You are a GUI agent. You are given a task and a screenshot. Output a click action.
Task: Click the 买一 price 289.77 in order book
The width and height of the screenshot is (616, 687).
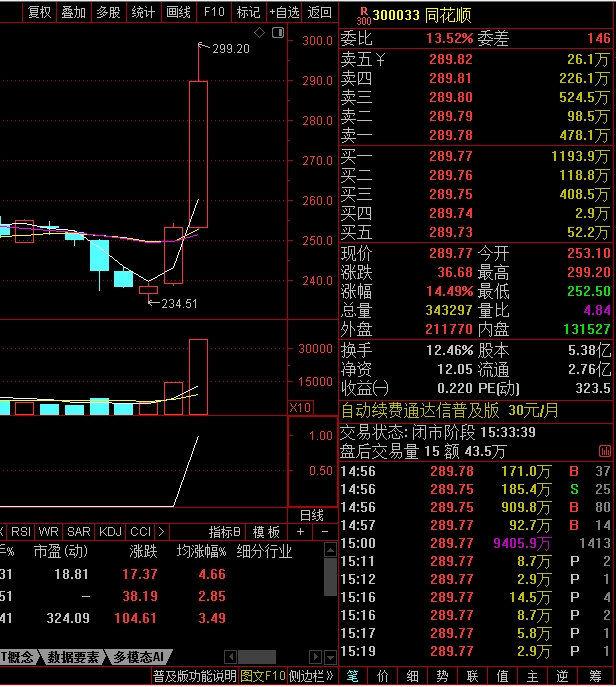451,156
